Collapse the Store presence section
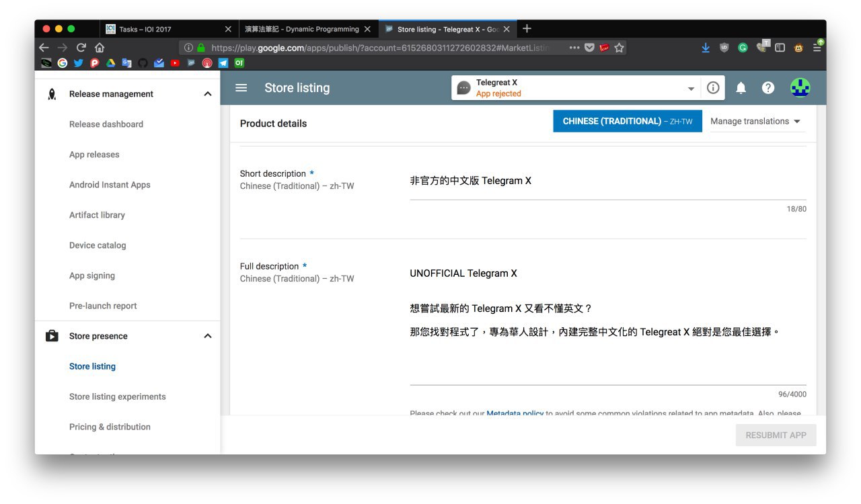Image resolution: width=861 pixels, height=504 pixels. point(208,336)
